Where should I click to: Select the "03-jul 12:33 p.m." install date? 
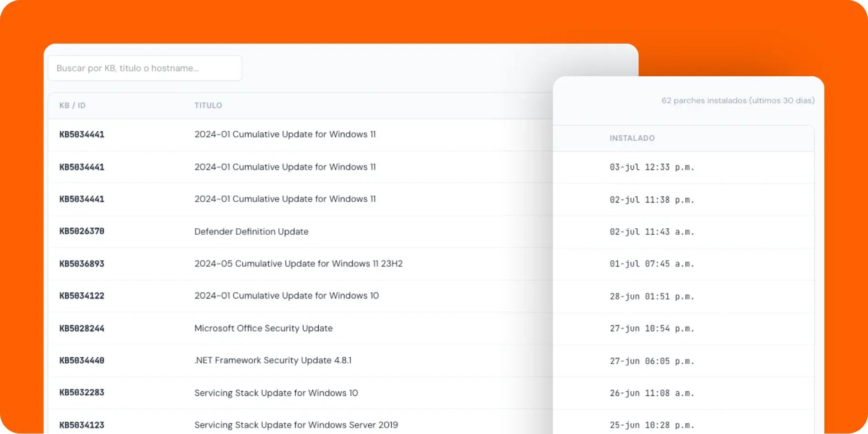coord(652,167)
